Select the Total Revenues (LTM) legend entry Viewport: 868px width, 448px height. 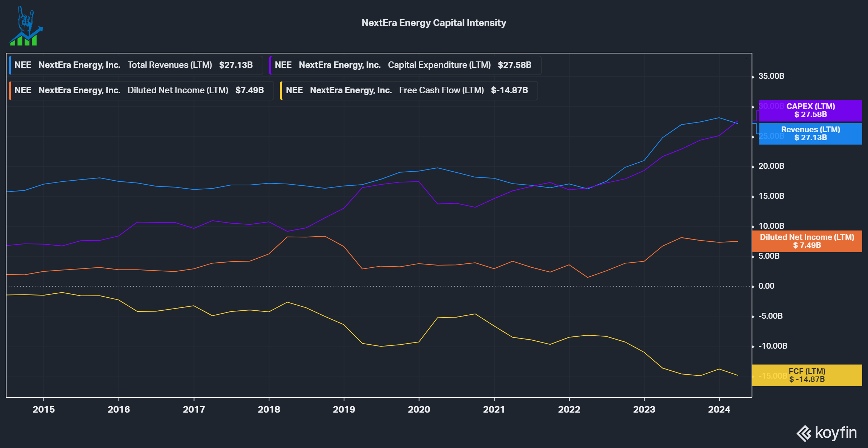point(136,65)
